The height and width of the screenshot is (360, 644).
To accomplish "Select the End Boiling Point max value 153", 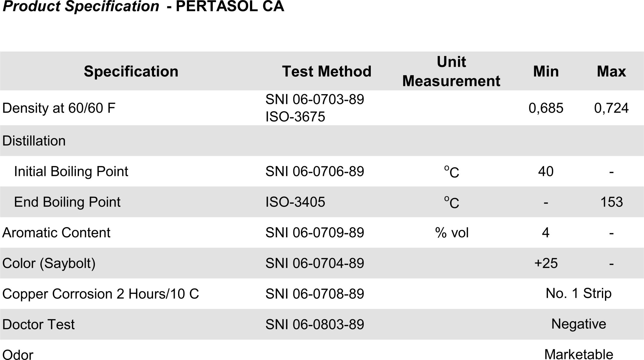I will point(611,202).
